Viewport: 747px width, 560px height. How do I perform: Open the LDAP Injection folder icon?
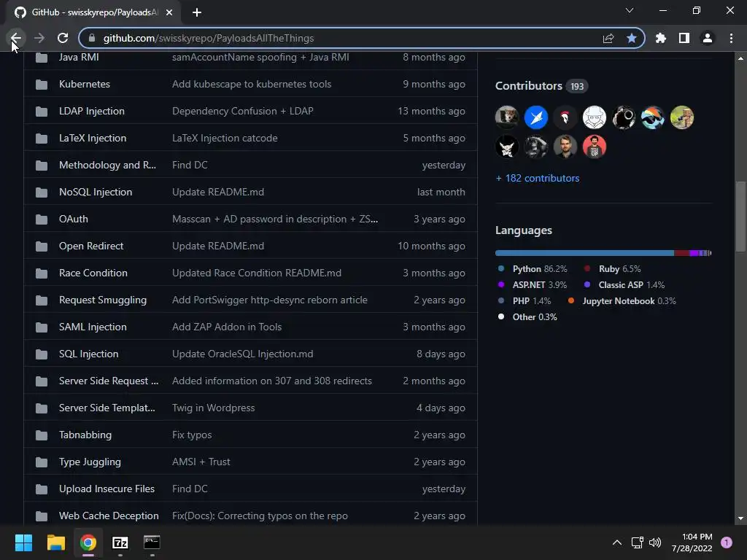click(42, 112)
